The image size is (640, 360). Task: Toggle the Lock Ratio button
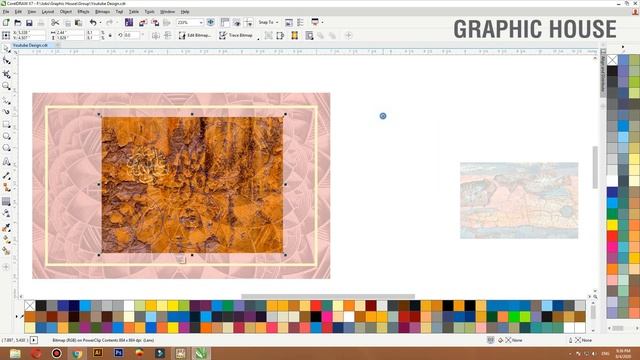(x=110, y=35)
